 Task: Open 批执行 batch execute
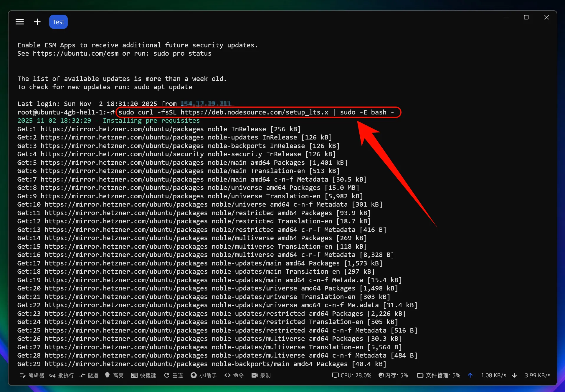pyautogui.click(x=62, y=375)
